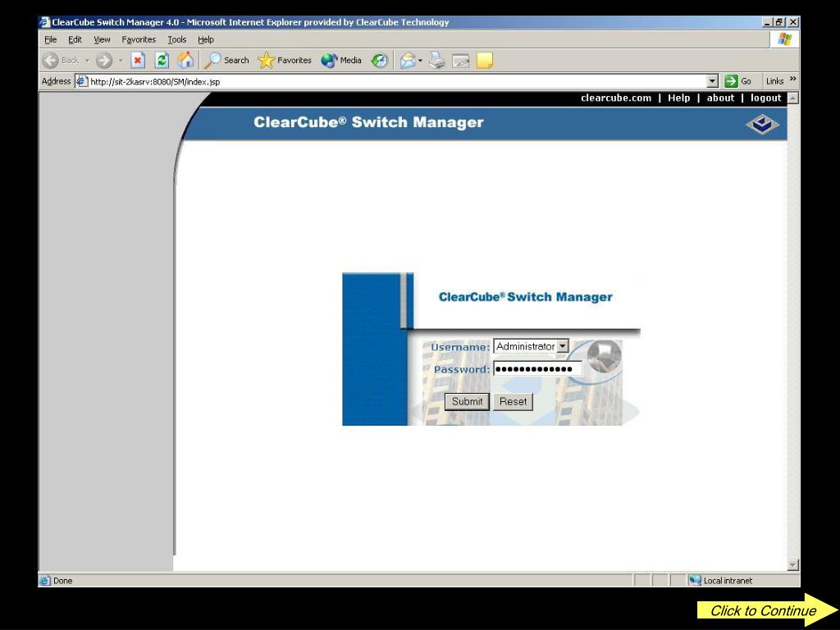Restore the Internet Explorer window size
The width and height of the screenshot is (840, 630).
(779, 22)
